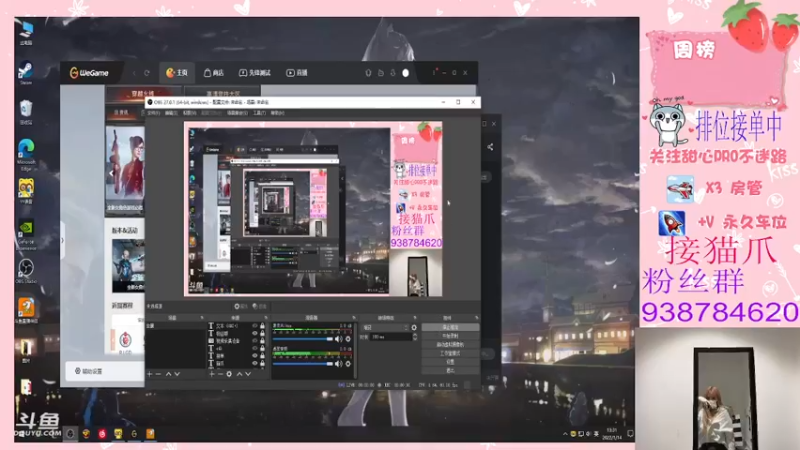
Task: Remove selected source with minus icon
Action: 220,374
